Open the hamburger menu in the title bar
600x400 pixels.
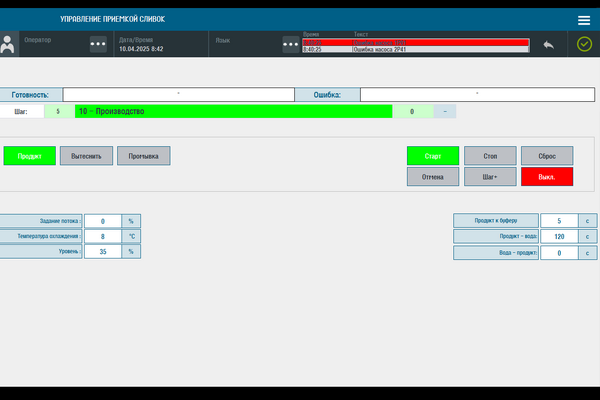pos(584,20)
